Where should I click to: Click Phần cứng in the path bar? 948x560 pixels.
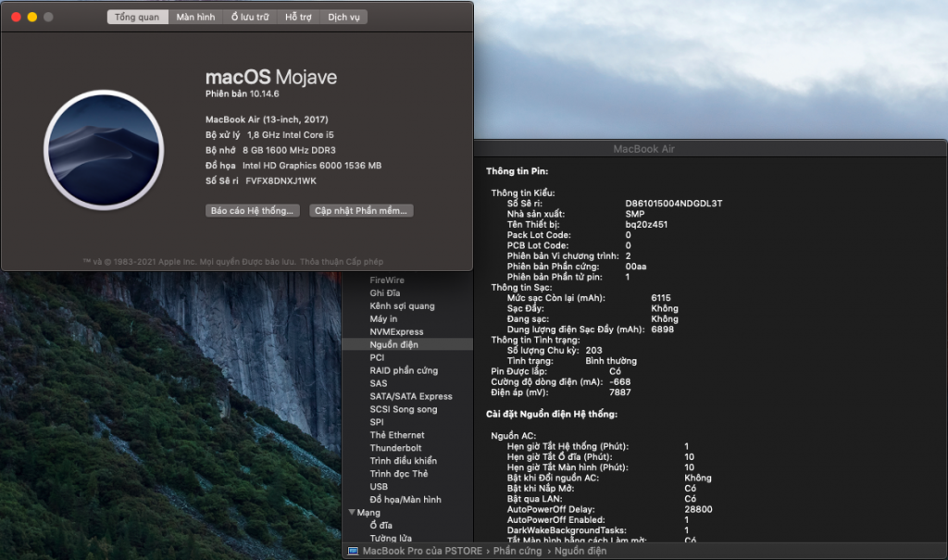pos(518,551)
